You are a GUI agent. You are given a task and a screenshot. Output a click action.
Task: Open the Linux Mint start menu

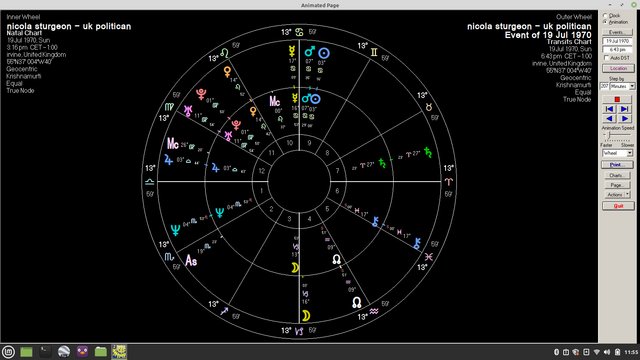pos(8,352)
